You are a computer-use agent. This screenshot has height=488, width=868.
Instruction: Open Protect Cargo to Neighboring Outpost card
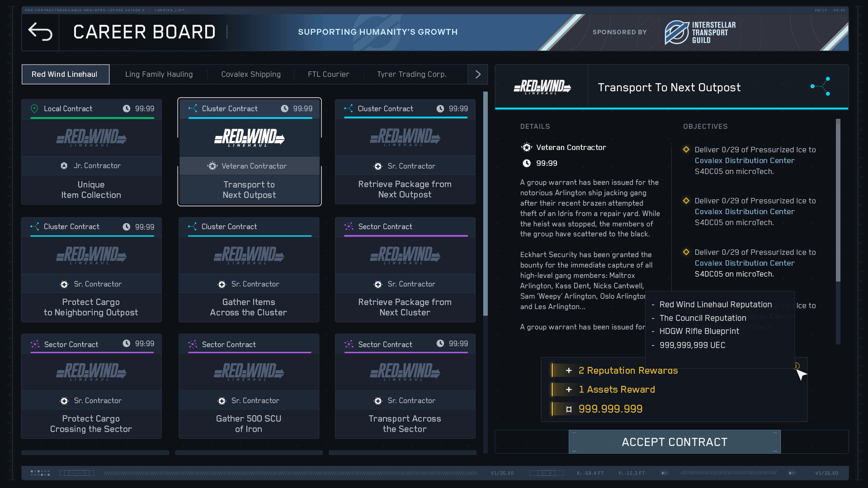91,270
